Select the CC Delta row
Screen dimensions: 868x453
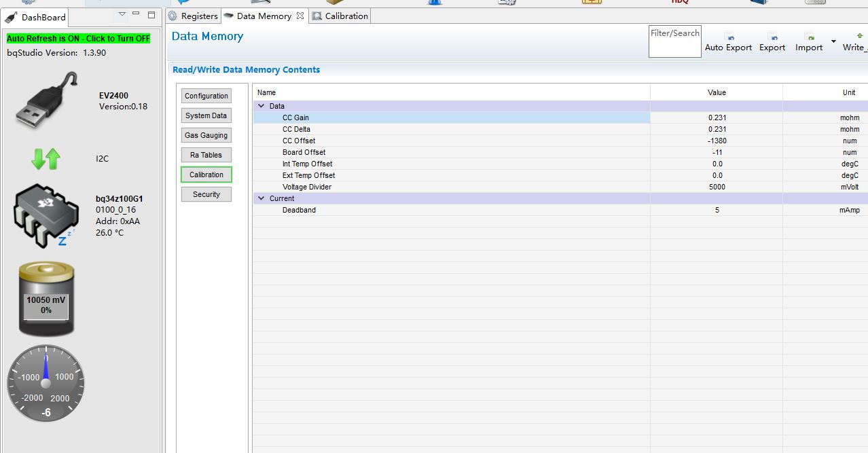[x=560, y=129]
